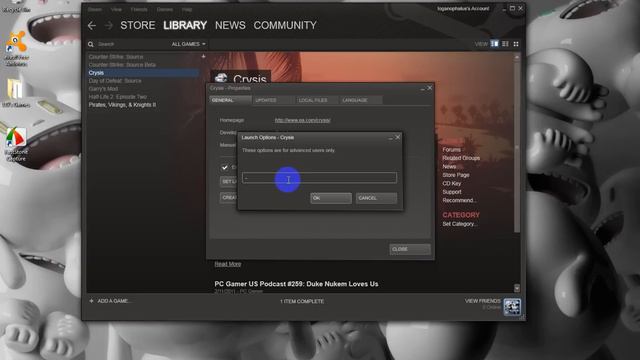Image resolution: width=640 pixels, height=360 pixels.
Task: Open the Related Groups link
Action: [461, 158]
